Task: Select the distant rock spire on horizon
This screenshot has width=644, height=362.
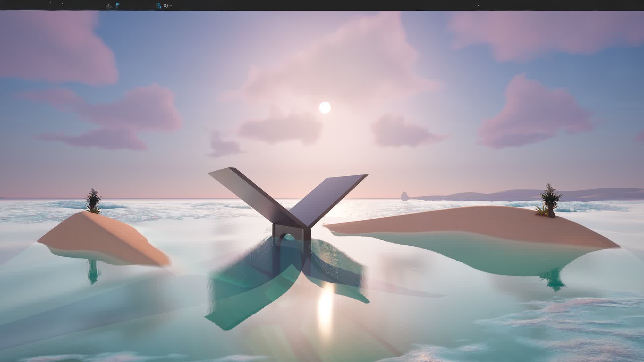Action: pos(404,196)
